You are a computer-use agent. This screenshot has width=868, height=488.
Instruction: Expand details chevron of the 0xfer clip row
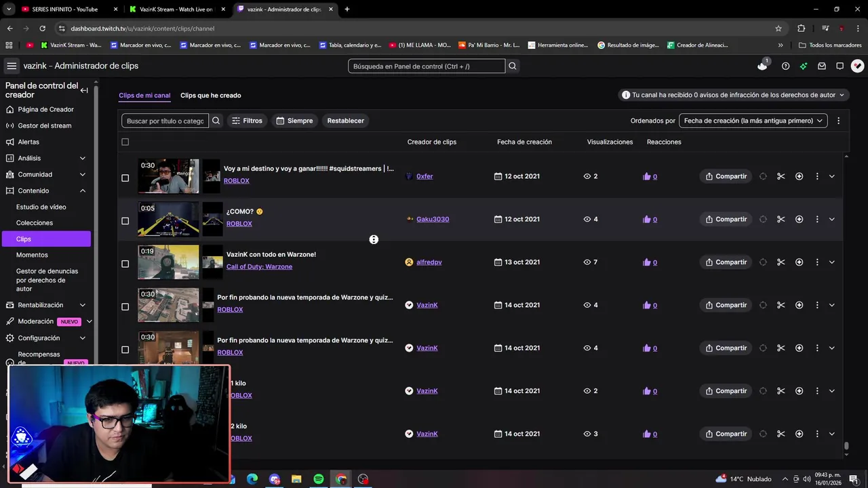pos(831,176)
